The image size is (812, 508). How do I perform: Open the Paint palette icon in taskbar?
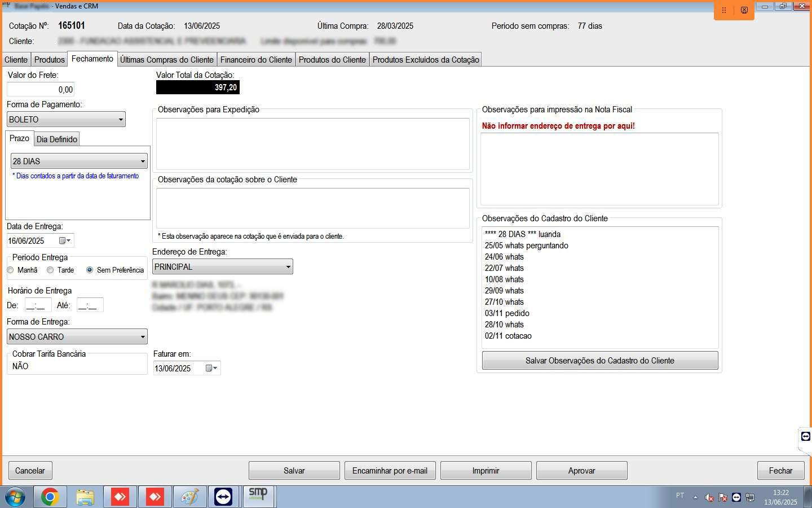click(189, 497)
